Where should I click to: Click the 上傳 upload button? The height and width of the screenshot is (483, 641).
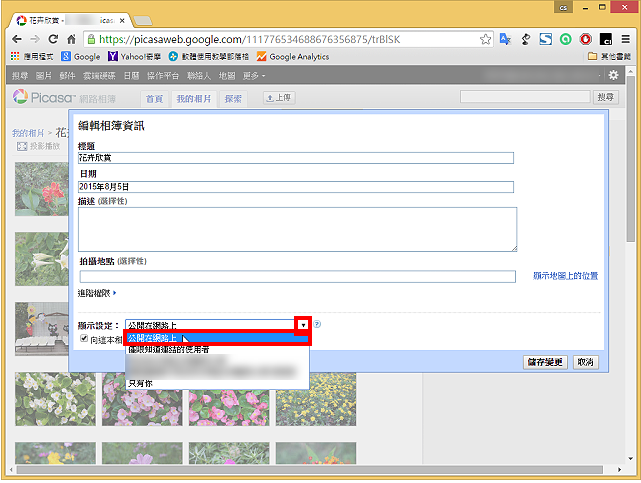pyautogui.click(x=279, y=98)
